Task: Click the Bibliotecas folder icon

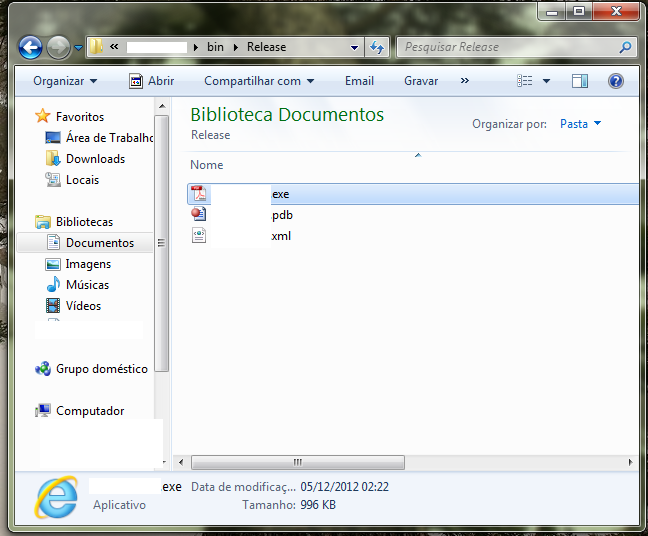Action: pos(43,222)
